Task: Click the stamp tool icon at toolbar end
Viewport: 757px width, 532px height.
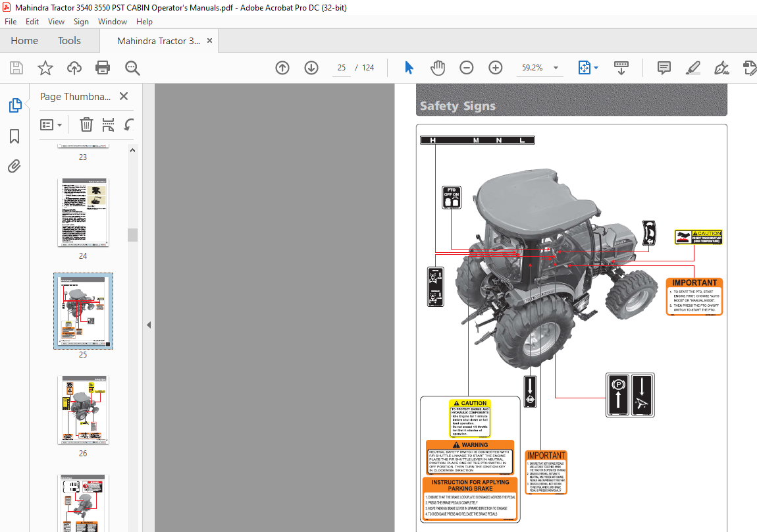Action: 750,68
